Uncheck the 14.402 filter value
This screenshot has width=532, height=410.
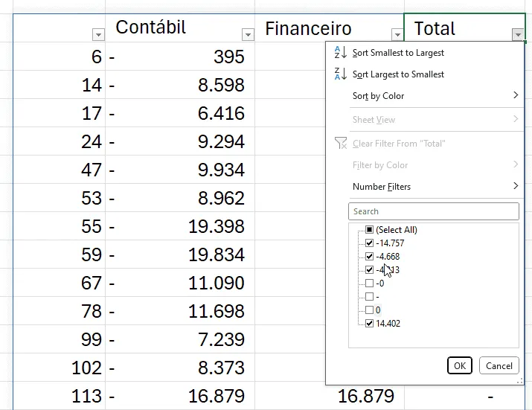point(370,324)
